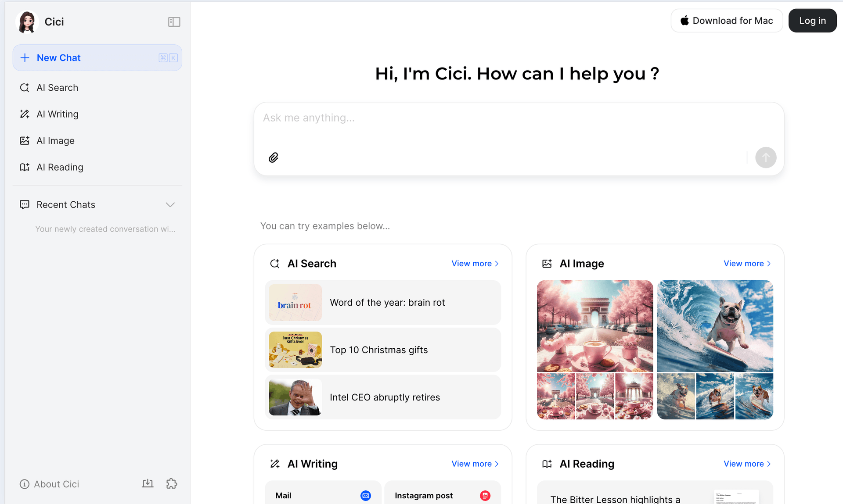The image size is (843, 504).
Task: Click the browser extension puzzle icon
Action: pos(172,484)
